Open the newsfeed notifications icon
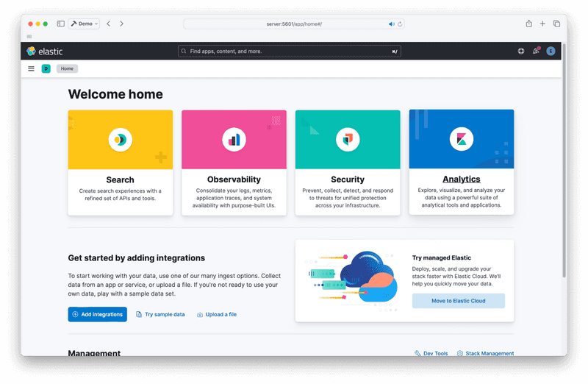The width and height of the screenshot is (588, 384). pos(536,51)
